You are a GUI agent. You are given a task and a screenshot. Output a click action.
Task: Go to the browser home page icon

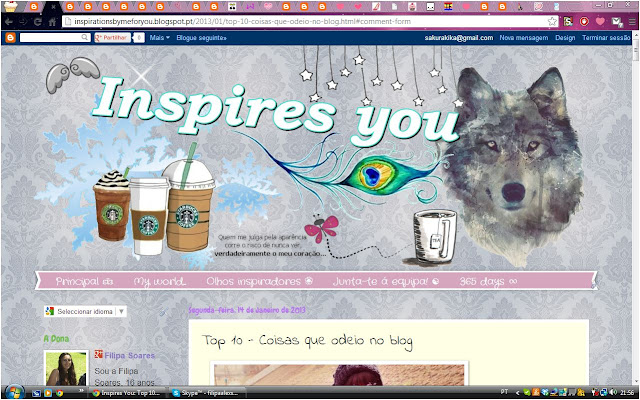click(52, 22)
